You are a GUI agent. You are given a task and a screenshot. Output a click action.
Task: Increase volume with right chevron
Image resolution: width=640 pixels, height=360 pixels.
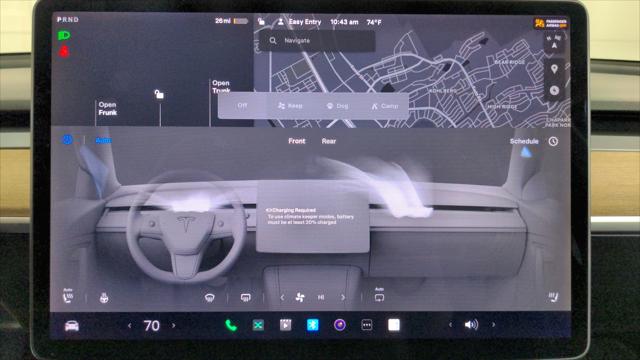(x=493, y=325)
